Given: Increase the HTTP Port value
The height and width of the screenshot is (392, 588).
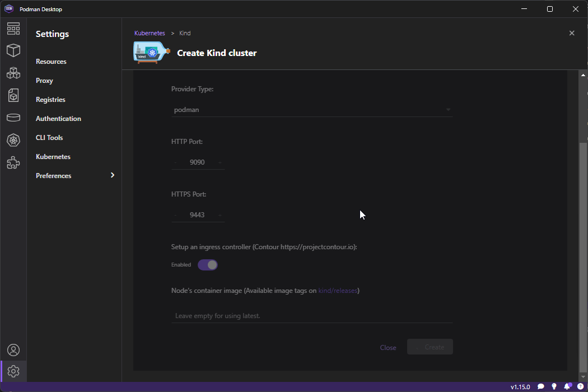Looking at the screenshot, I should coord(220,162).
